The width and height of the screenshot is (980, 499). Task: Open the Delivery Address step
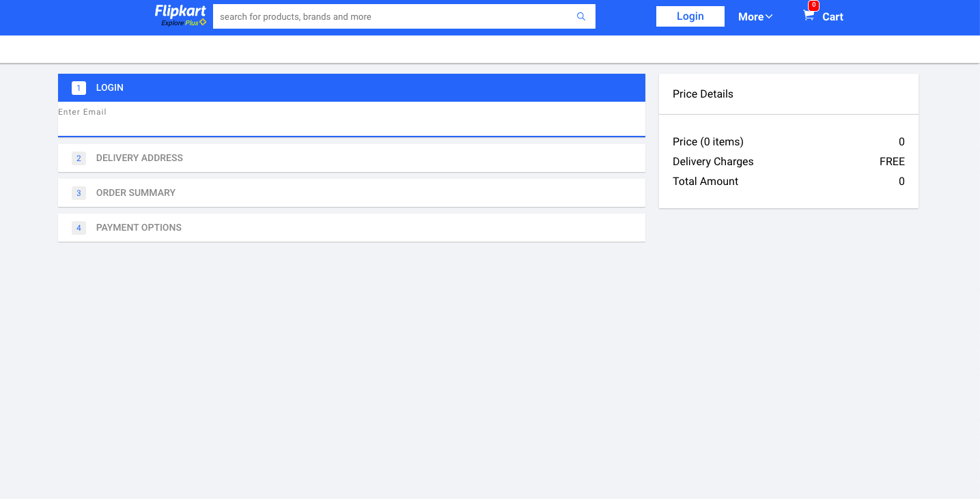pos(352,158)
